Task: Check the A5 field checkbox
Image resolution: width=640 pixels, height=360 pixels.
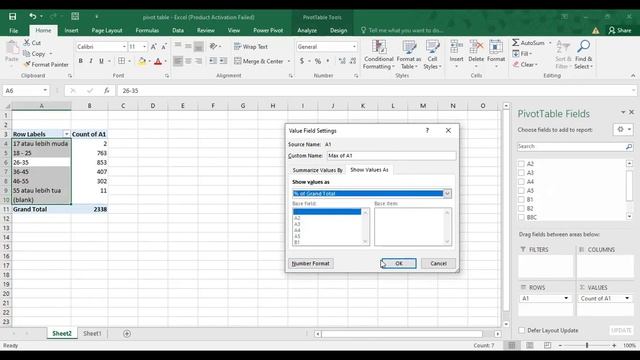Action: point(521,191)
